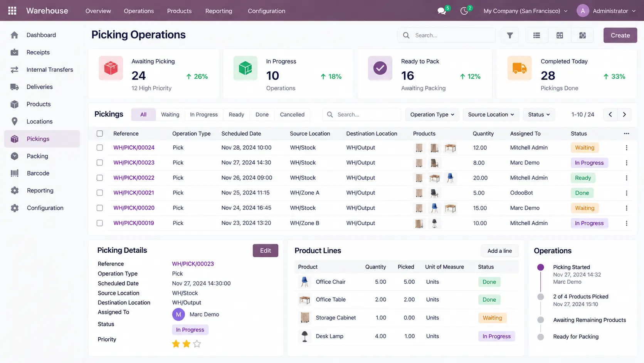This screenshot has height=363, width=644.
Task: Check the box for WH/PICK/00023
Action: (100, 163)
